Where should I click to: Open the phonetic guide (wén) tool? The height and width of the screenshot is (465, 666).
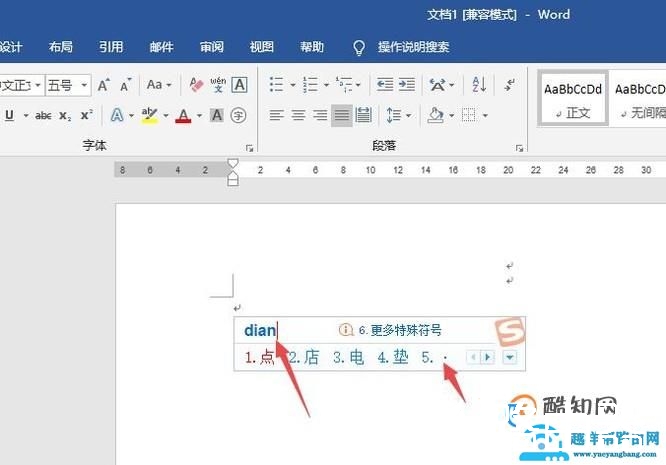point(218,85)
